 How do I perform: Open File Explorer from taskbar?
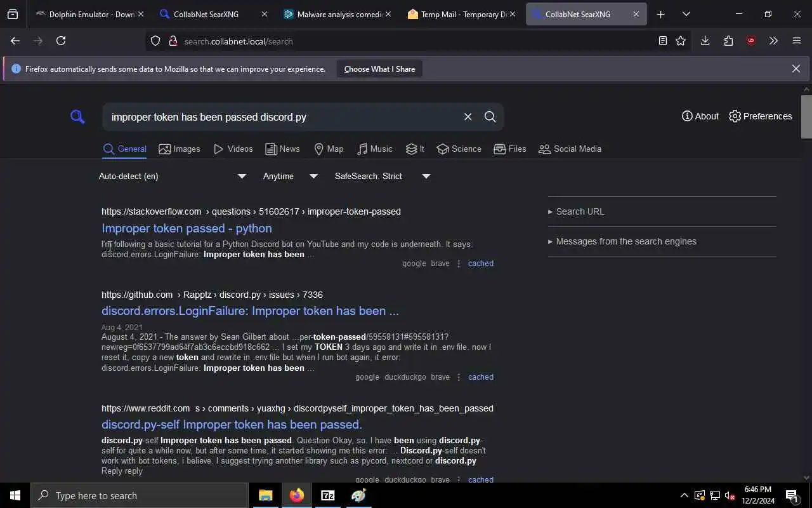(265, 495)
